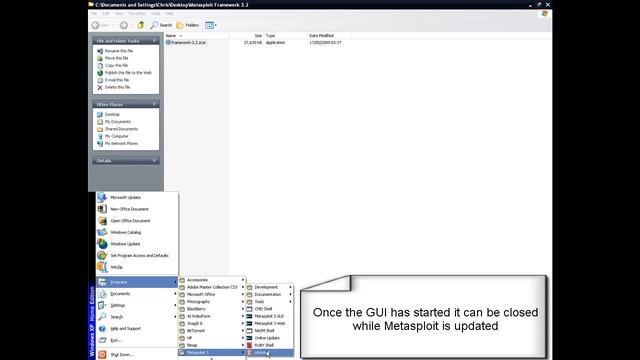Expand the Microsoft Office program folder
The width and height of the screenshot is (640, 360).
click(212, 294)
